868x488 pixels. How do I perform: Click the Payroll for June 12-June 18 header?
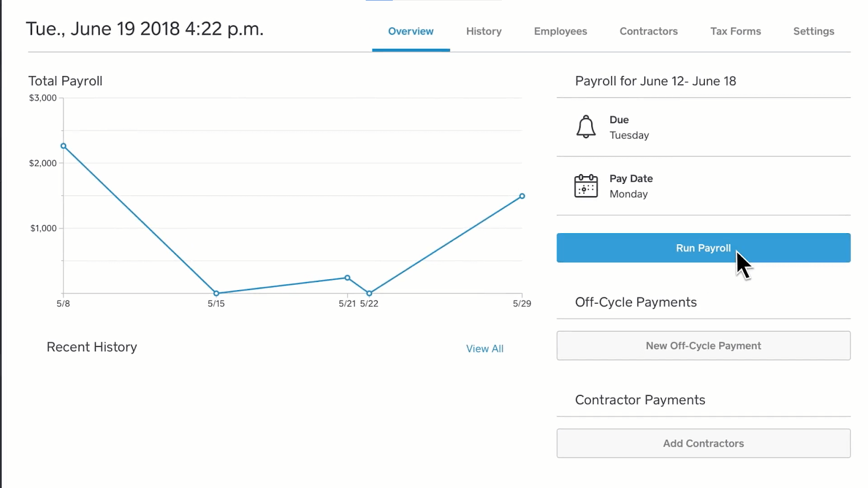click(656, 81)
